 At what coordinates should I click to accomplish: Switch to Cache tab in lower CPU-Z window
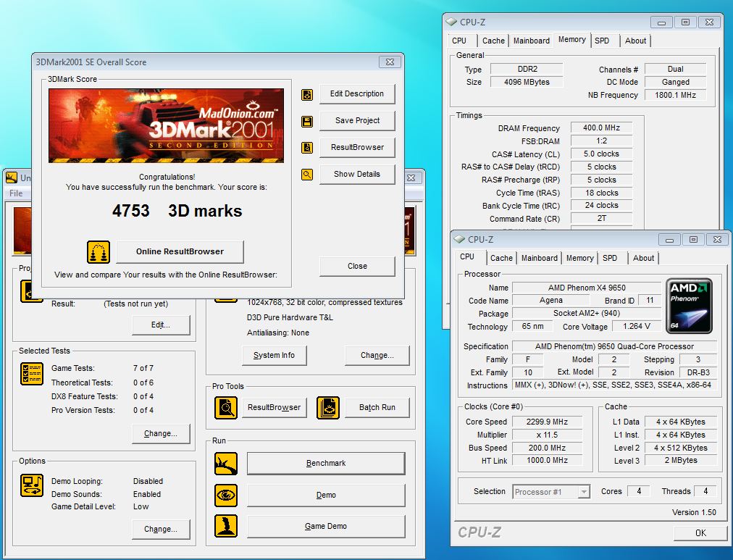tap(501, 258)
